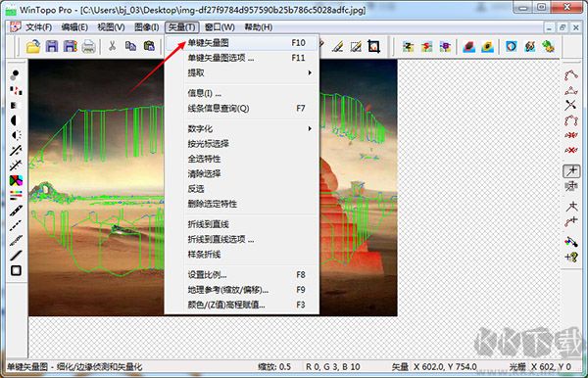Click the WinTopo document icon beside 文件
The image size is (588, 378).
coord(15,27)
